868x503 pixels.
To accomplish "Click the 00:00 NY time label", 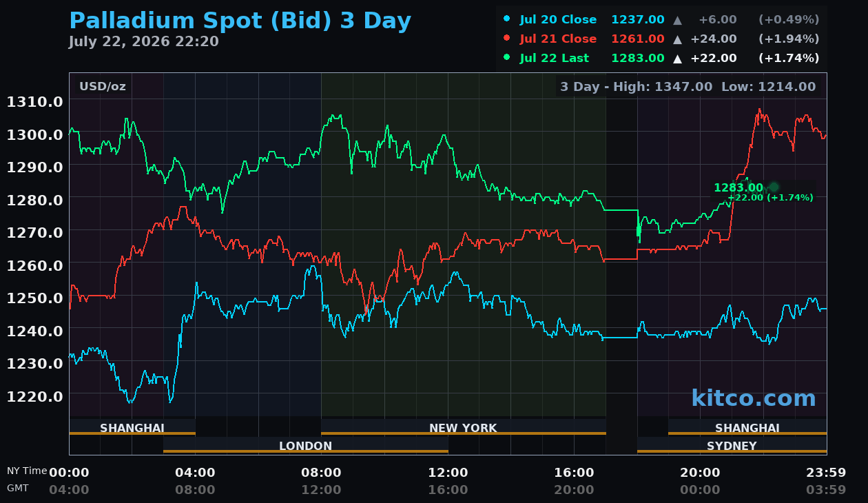I will (x=69, y=473).
